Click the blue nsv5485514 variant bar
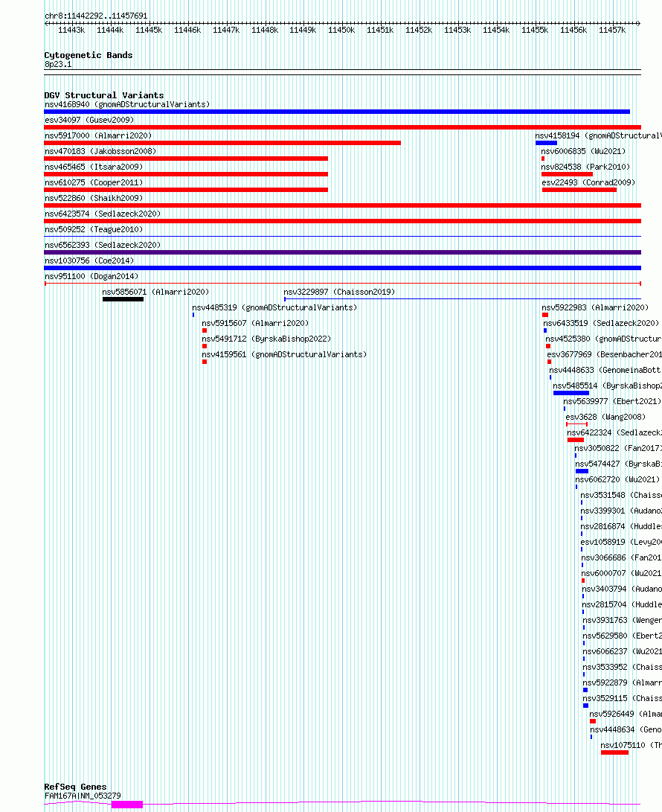 [x=571, y=393]
